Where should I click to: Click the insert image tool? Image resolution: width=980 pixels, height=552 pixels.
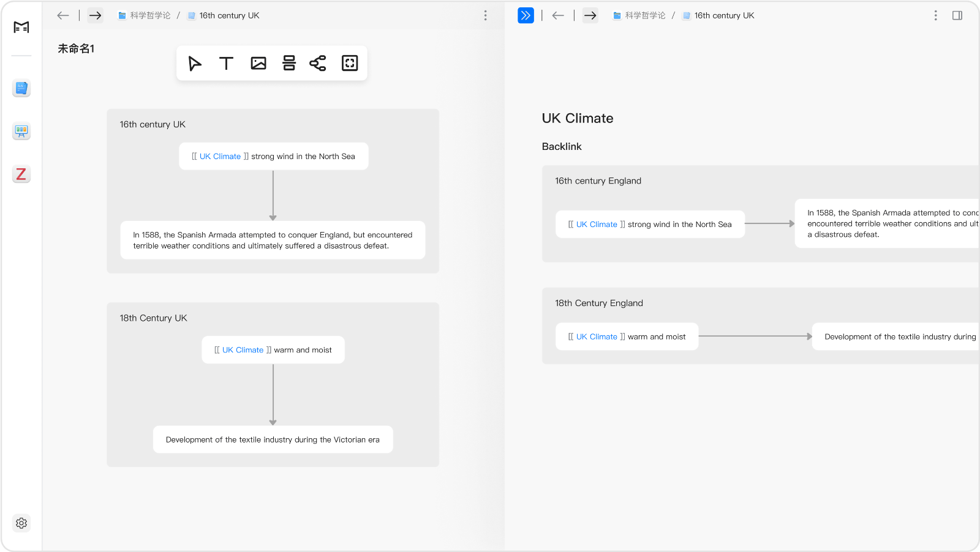[x=258, y=64]
